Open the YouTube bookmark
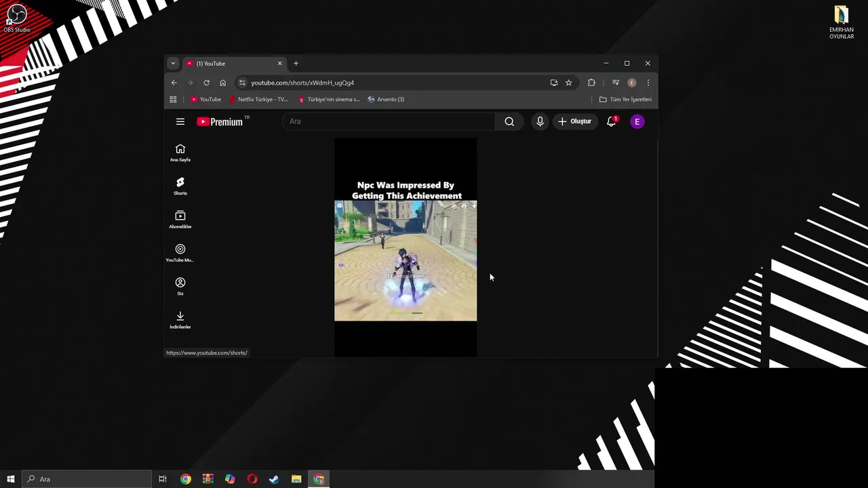Viewport: 868px width, 488px height. tap(205, 100)
